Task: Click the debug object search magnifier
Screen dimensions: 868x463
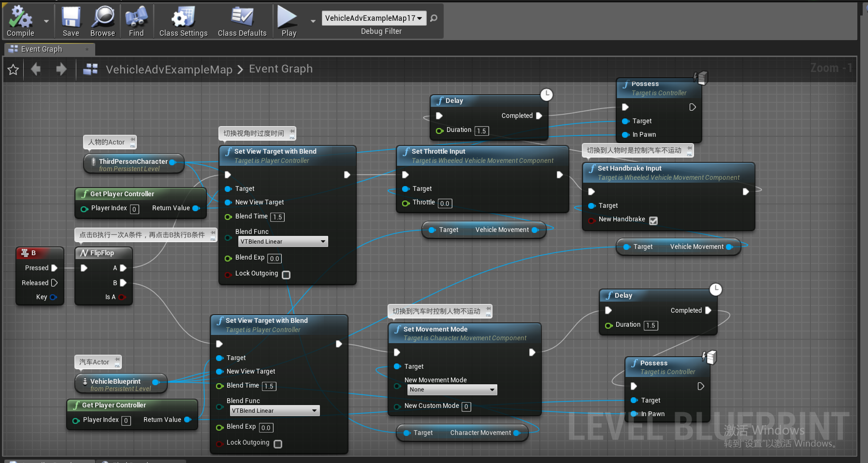Action: click(434, 18)
